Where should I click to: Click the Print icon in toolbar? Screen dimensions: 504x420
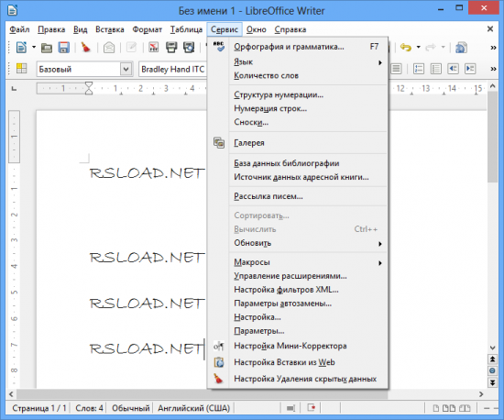171,48
